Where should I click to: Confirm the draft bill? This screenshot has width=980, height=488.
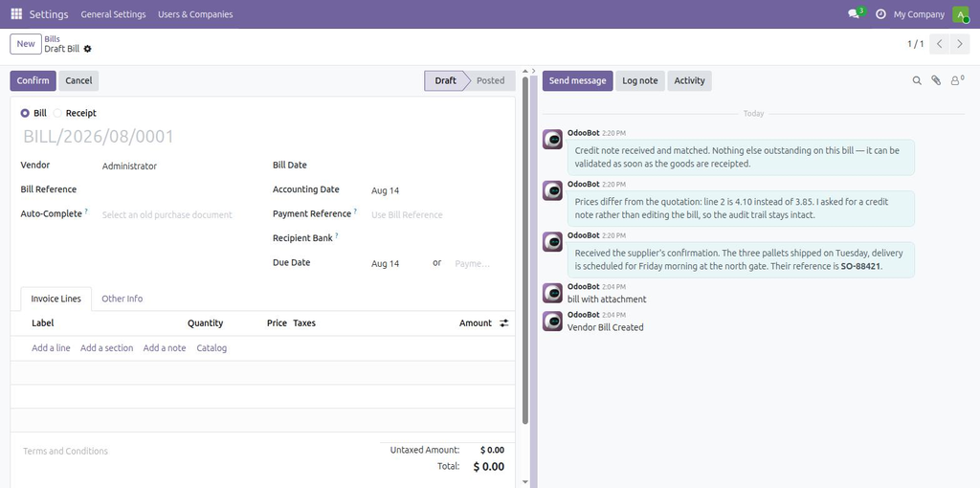click(33, 80)
